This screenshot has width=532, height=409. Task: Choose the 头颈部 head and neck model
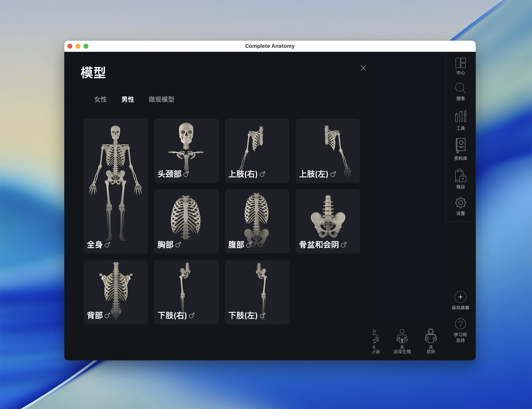click(187, 151)
